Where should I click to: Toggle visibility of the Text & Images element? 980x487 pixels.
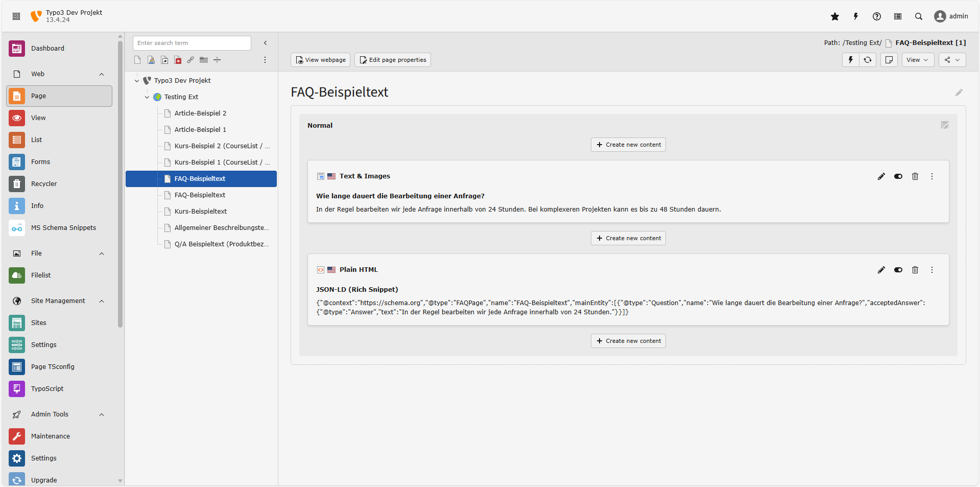tap(898, 176)
